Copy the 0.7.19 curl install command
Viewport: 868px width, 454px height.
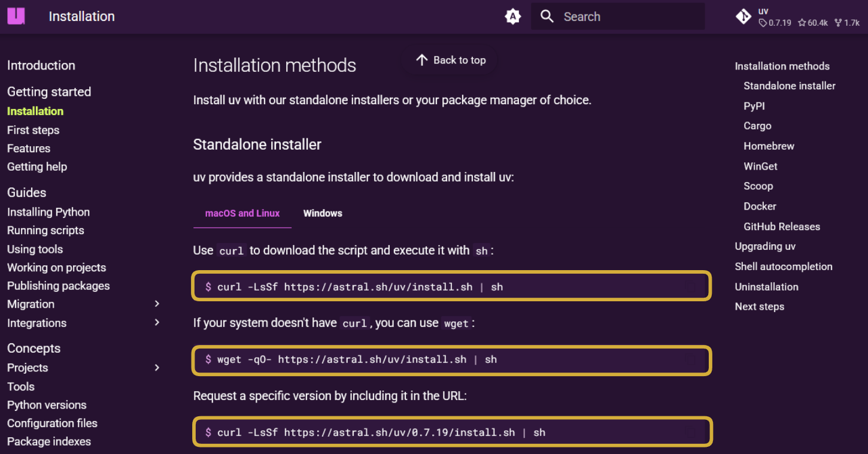[x=691, y=432]
